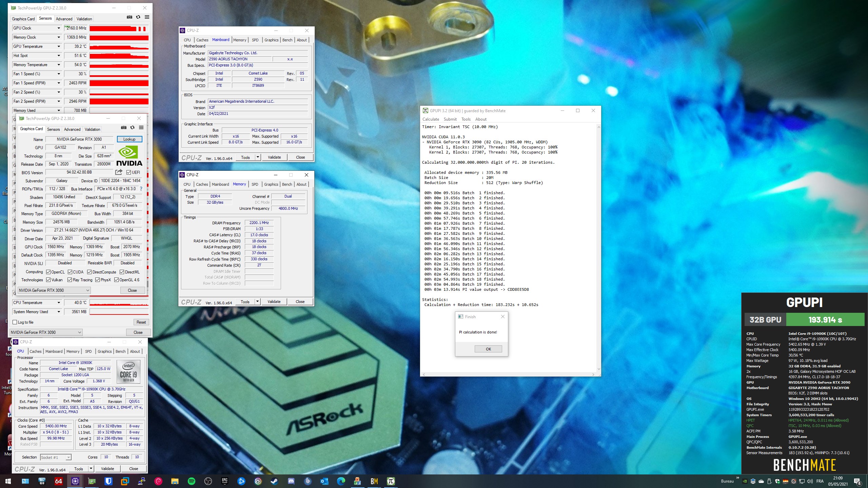This screenshot has height=488, width=868.
Task: Click Close in the CPU-Z Memory window
Action: (300, 302)
